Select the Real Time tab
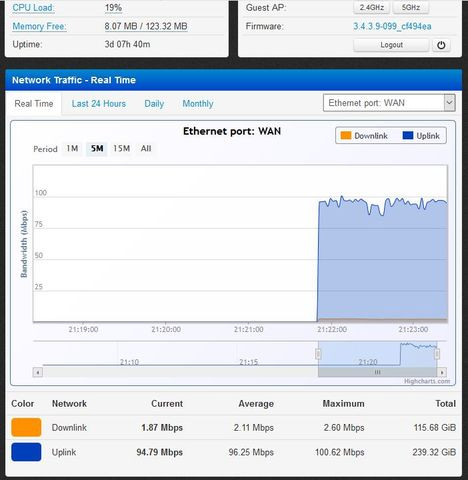 34,104
